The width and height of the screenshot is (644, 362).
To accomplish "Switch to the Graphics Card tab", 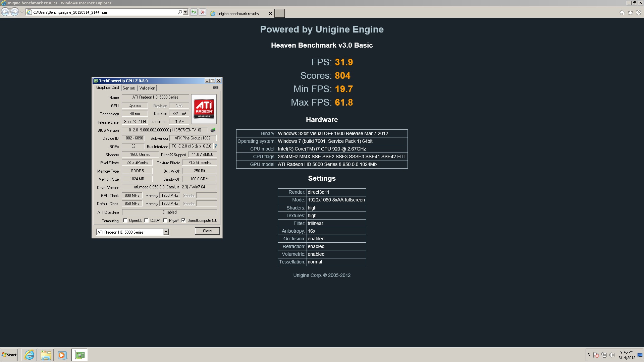I will click(107, 87).
